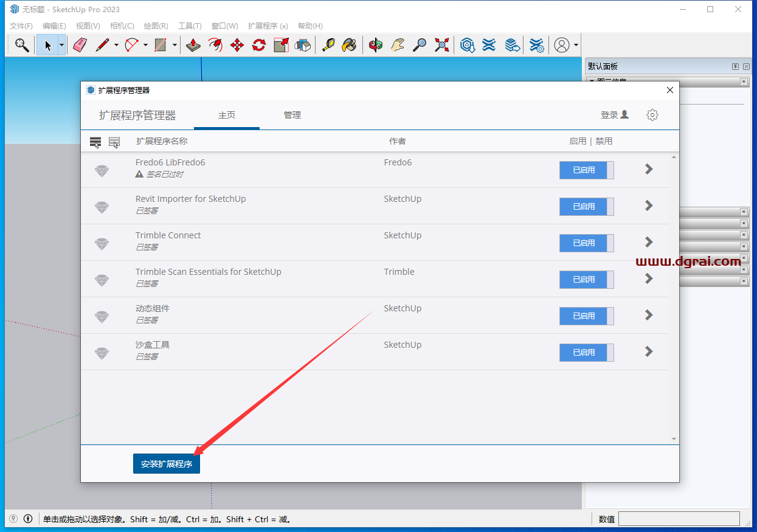Activate the Orbit tool
The height and width of the screenshot is (532, 757).
376,45
